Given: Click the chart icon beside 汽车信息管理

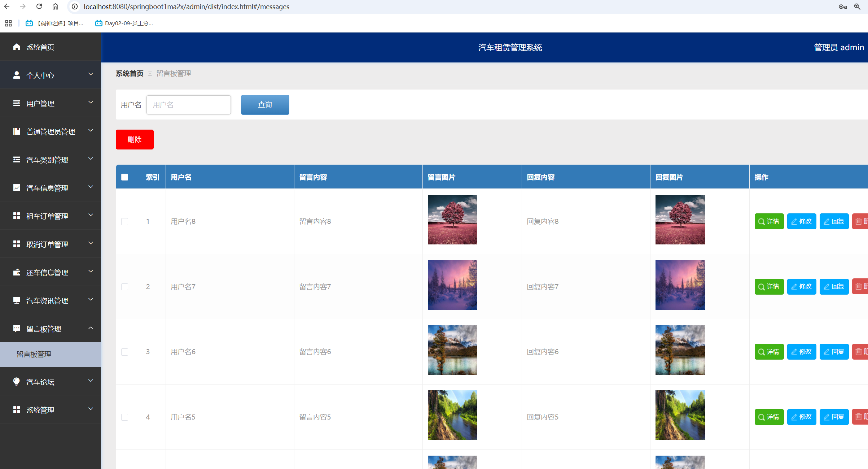Looking at the screenshot, I should [17, 188].
